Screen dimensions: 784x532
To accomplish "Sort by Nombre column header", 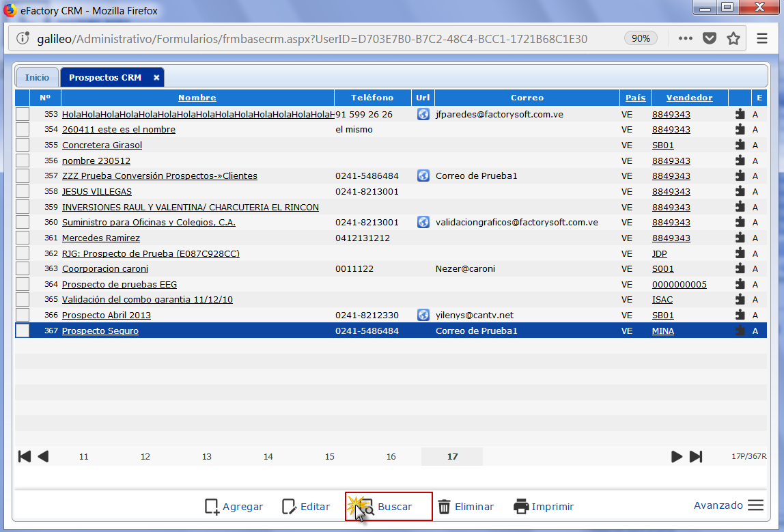I will (x=197, y=98).
